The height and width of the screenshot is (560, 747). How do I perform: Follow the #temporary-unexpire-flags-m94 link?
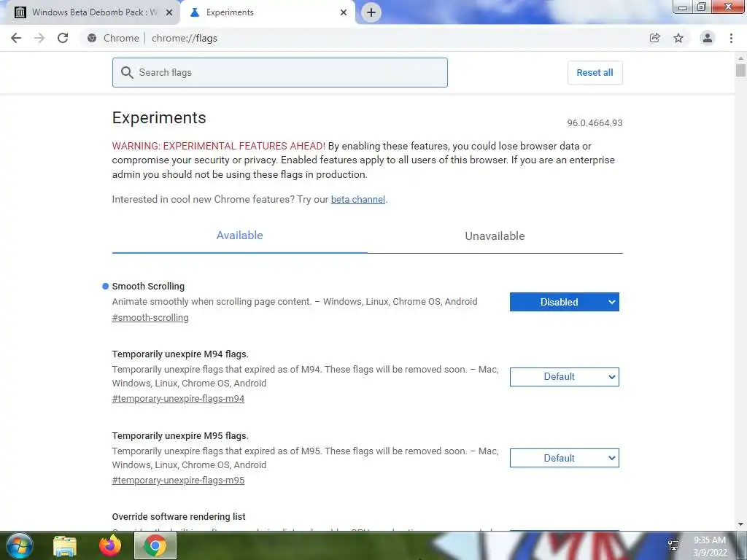coord(178,399)
